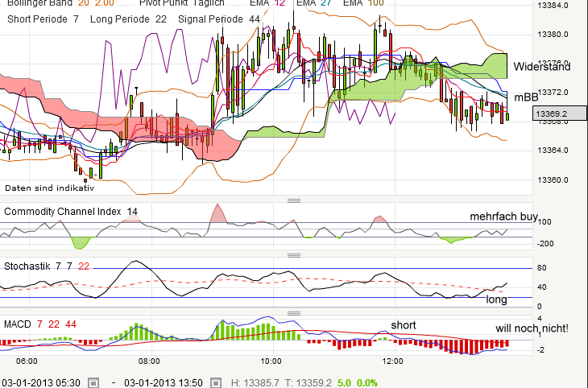Click the 06:00 time axis label
This screenshot has height=388, width=588.
coord(27,361)
